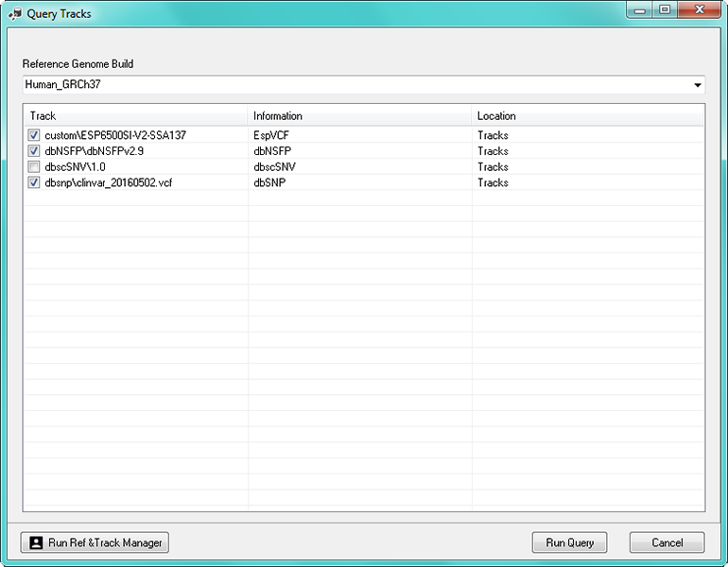The height and width of the screenshot is (567, 728).
Task: Click Tracks location in the dbSNP row
Action: [x=494, y=182]
